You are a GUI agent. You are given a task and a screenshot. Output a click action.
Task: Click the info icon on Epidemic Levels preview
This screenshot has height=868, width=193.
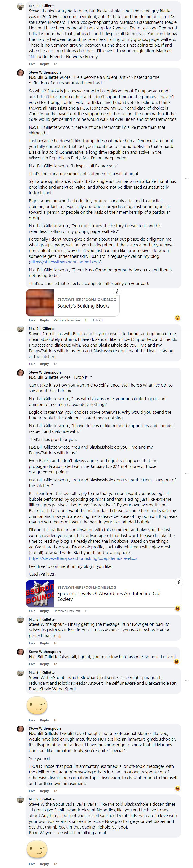pyautogui.click(x=179, y=582)
